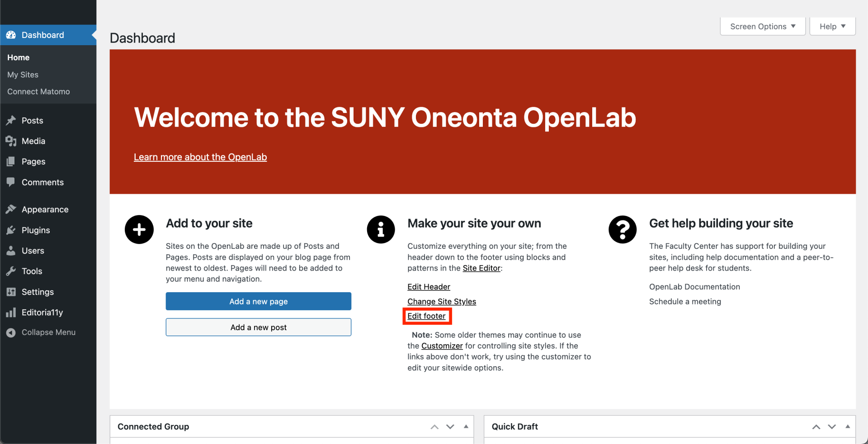The width and height of the screenshot is (868, 444).
Task: Open the Customizer link
Action: 442,346
